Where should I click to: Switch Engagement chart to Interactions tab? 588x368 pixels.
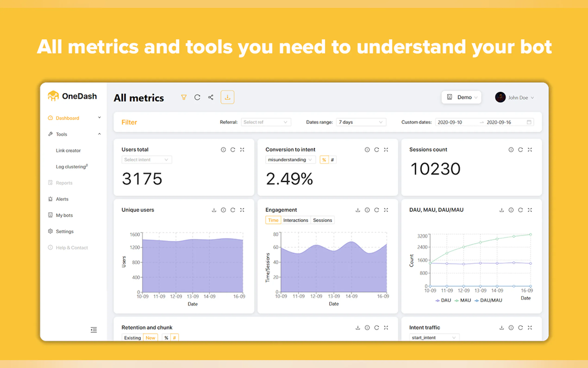point(296,220)
